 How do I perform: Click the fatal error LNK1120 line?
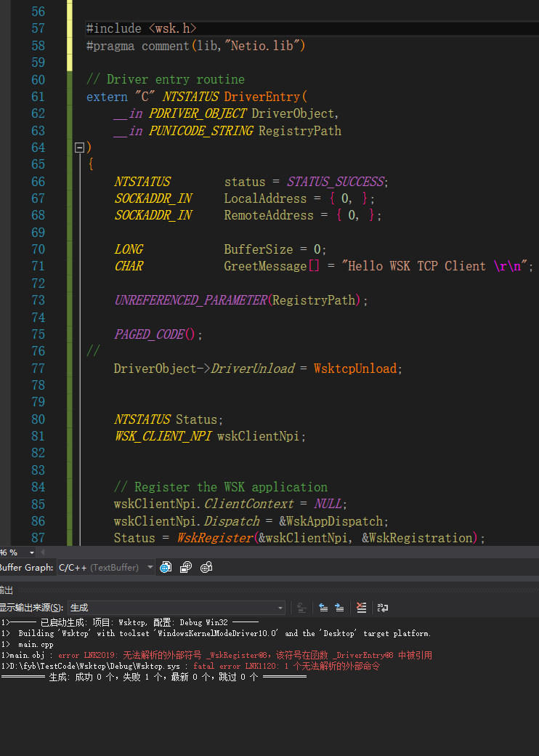[x=190, y=667]
